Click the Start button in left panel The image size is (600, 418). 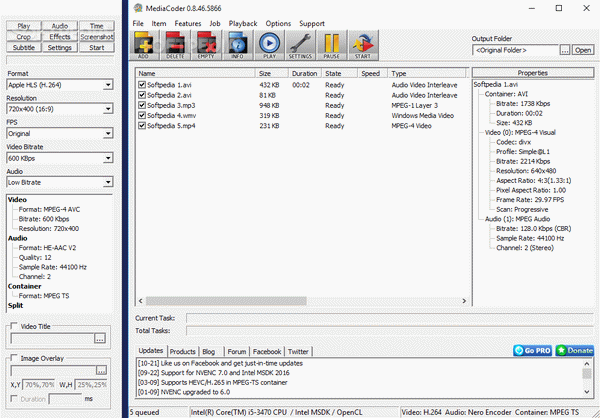97,47
